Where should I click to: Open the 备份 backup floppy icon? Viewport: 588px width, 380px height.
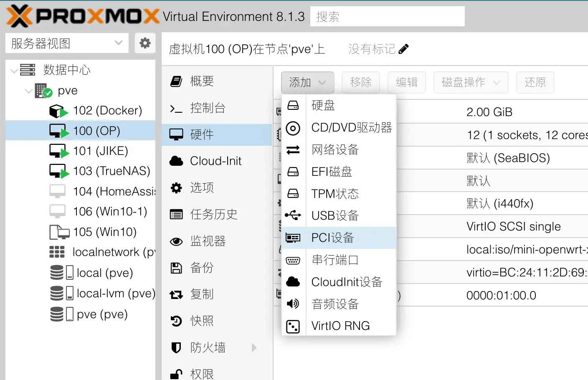(176, 268)
